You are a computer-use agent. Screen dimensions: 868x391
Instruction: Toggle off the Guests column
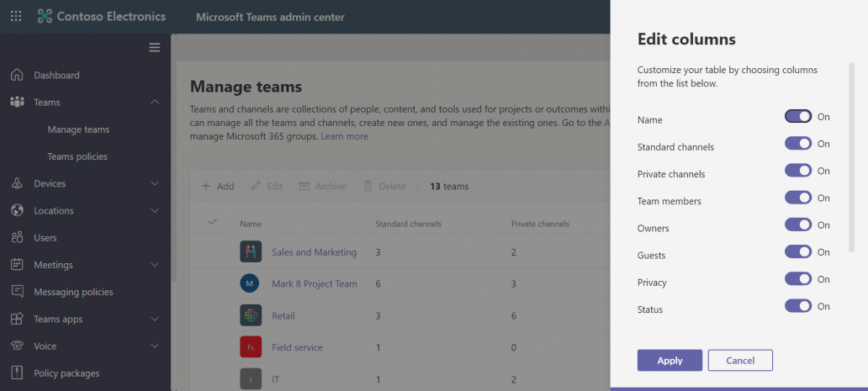pos(798,251)
